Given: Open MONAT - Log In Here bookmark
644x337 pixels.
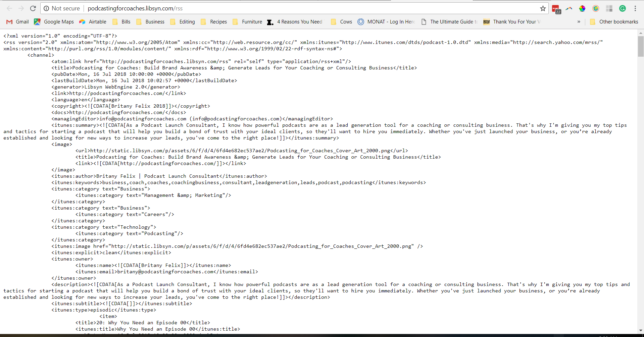Looking at the screenshot, I should pyautogui.click(x=386, y=22).
